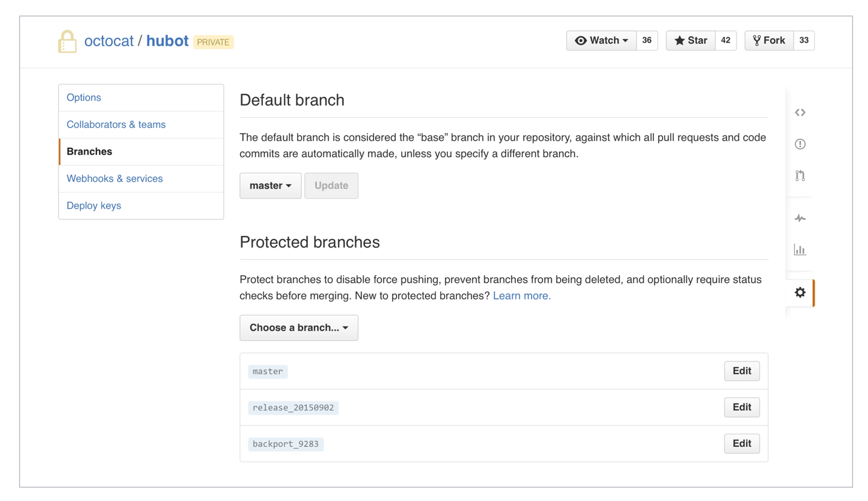Viewport: 868px width, 501px height.
Task: Open the Pulse activity icon
Action: 800,218
